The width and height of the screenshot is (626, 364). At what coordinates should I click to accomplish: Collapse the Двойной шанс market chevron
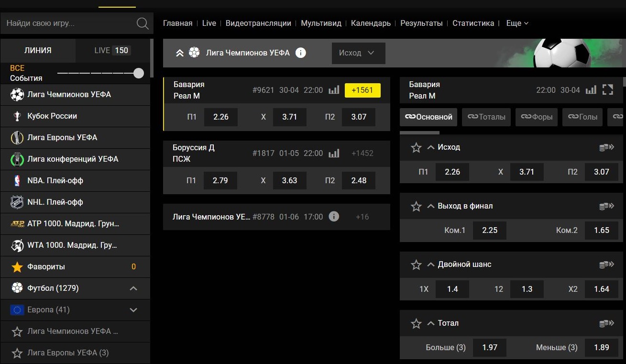click(x=430, y=265)
